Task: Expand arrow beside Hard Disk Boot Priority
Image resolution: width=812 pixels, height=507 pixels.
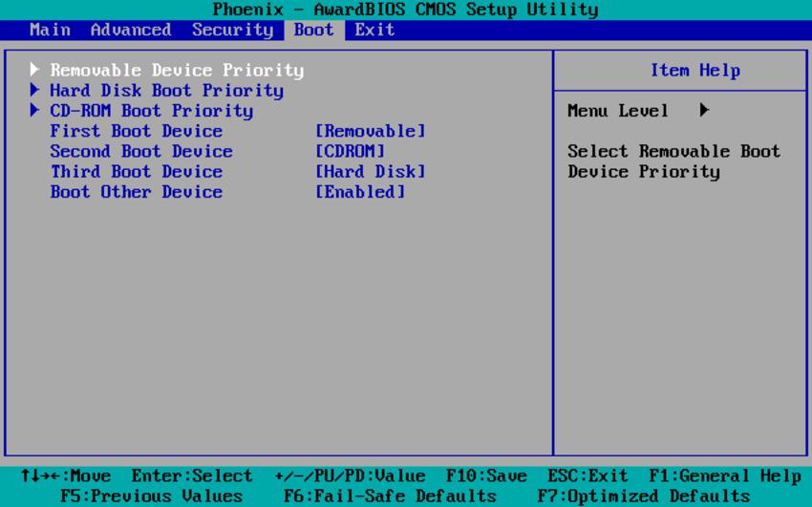Action: point(34,90)
